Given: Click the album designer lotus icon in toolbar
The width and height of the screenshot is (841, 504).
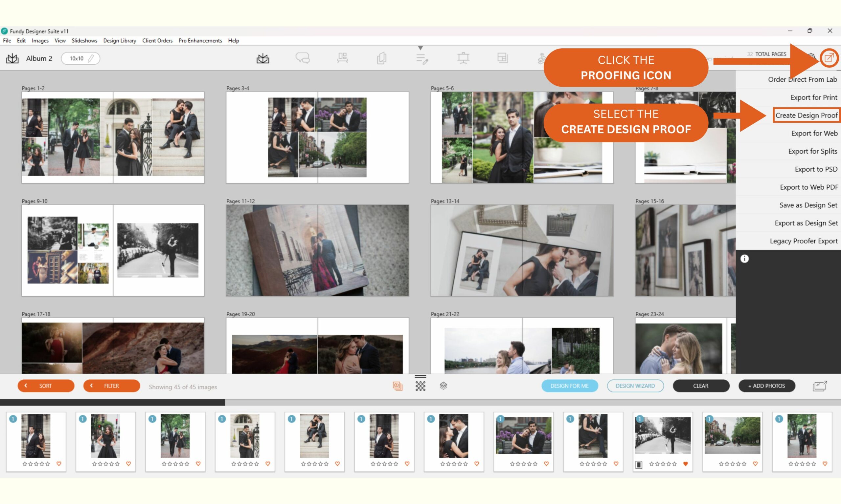Looking at the screenshot, I should coord(263,58).
